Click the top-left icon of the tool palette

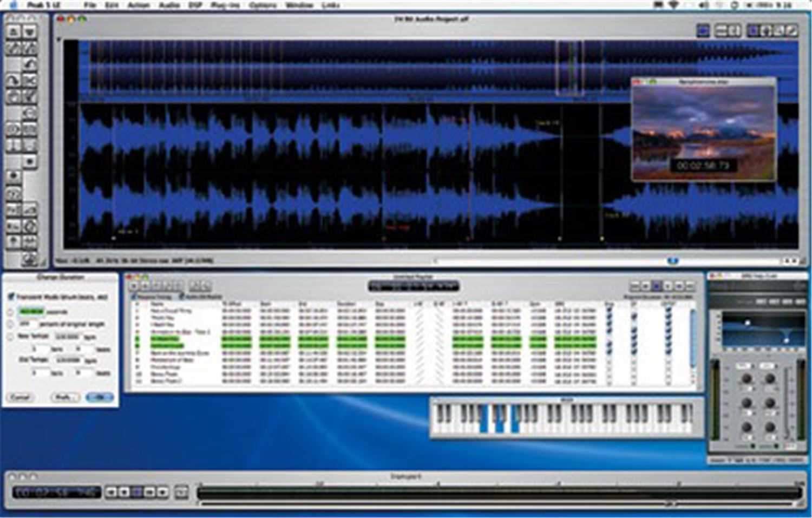pyautogui.click(x=14, y=31)
